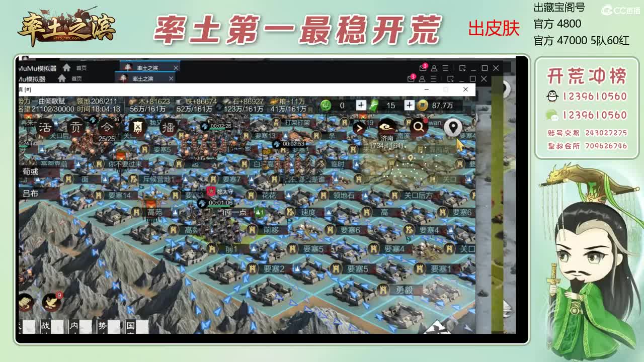Viewport: 644px width, 362px height.
Task: Click the 要塞2 fortress label
Action: point(275,269)
